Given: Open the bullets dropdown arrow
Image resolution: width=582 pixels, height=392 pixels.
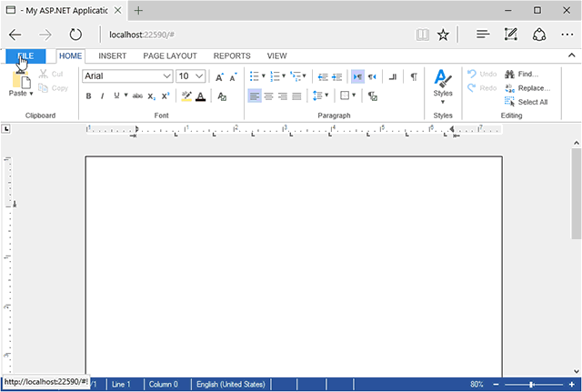Looking at the screenshot, I should (x=264, y=75).
